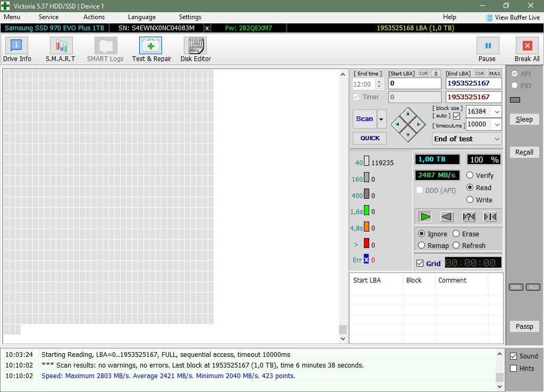The height and width of the screenshot is (392, 544).
Task: Select the Erase error action
Action: [x=456, y=234]
